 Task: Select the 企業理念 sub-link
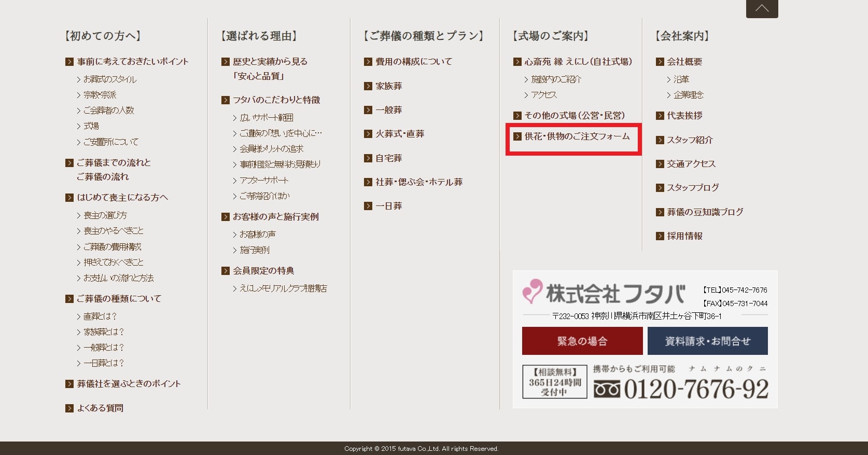[688, 95]
